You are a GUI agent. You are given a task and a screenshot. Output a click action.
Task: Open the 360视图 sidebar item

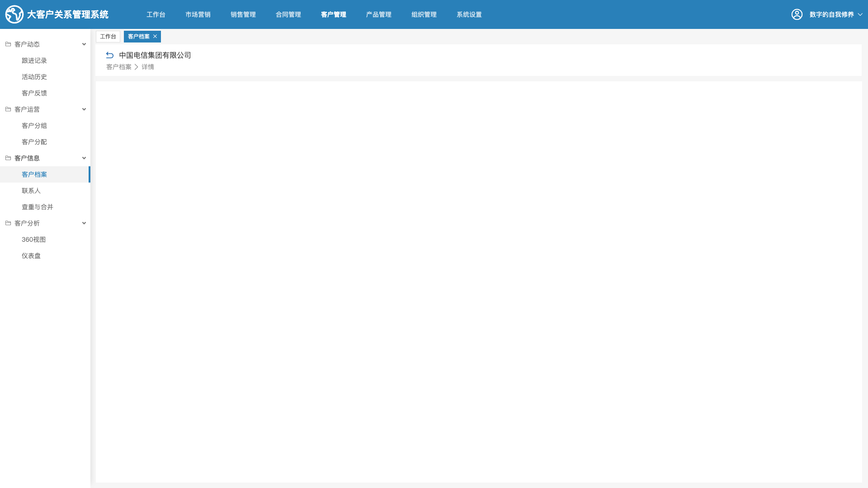click(x=34, y=239)
